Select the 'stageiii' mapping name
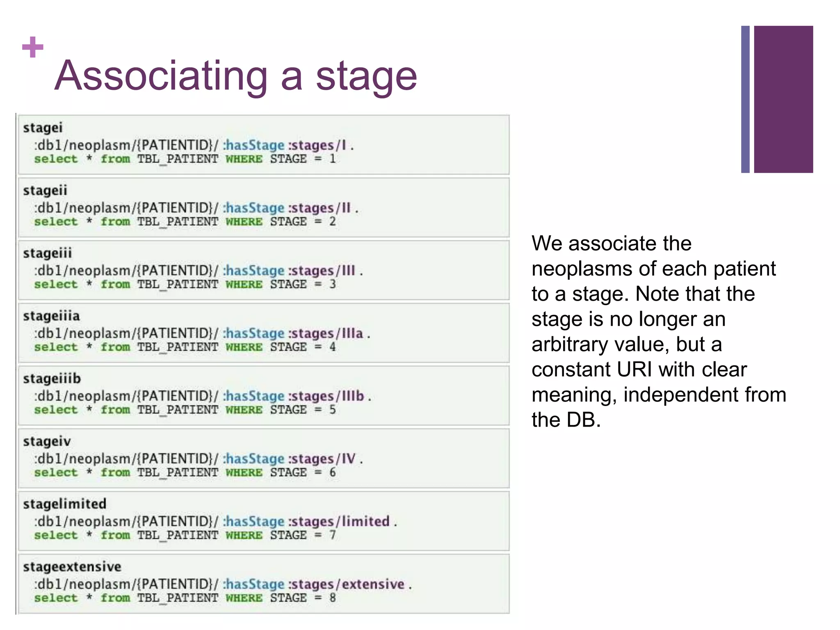840x630 pixels. click(47, 253)
